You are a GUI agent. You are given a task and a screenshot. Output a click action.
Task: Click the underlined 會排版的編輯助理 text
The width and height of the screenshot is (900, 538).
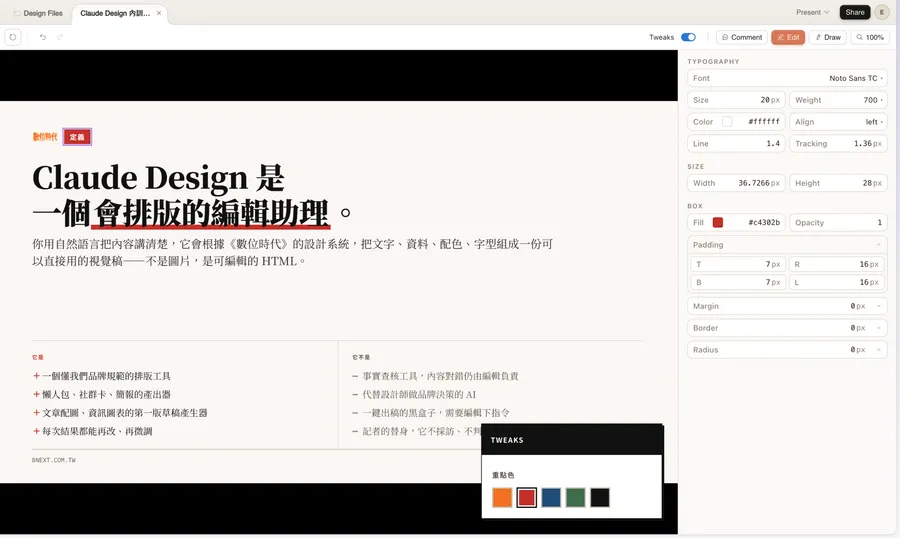211,213
